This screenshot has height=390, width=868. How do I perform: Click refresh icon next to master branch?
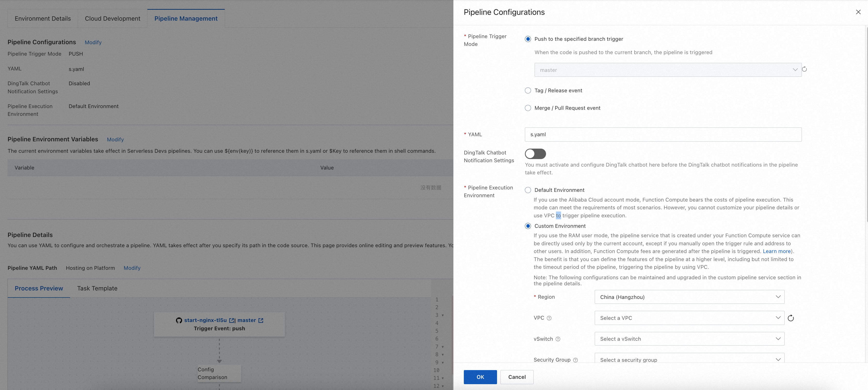pos(804,69)
